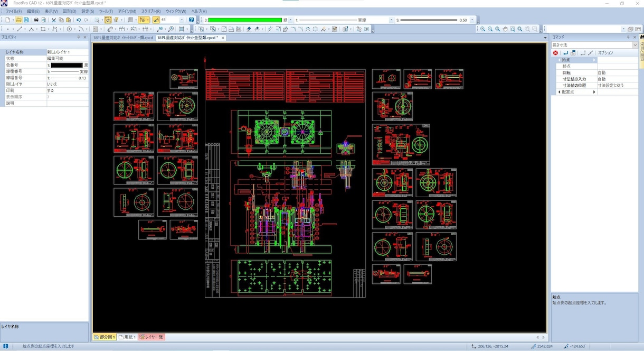
Task: Create a new file with the New icon
Action: [x=8, y=20]
